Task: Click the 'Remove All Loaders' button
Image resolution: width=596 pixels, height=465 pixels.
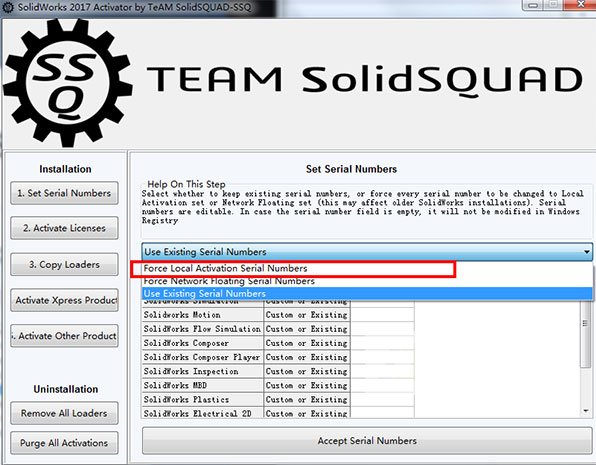Action: 64,413
